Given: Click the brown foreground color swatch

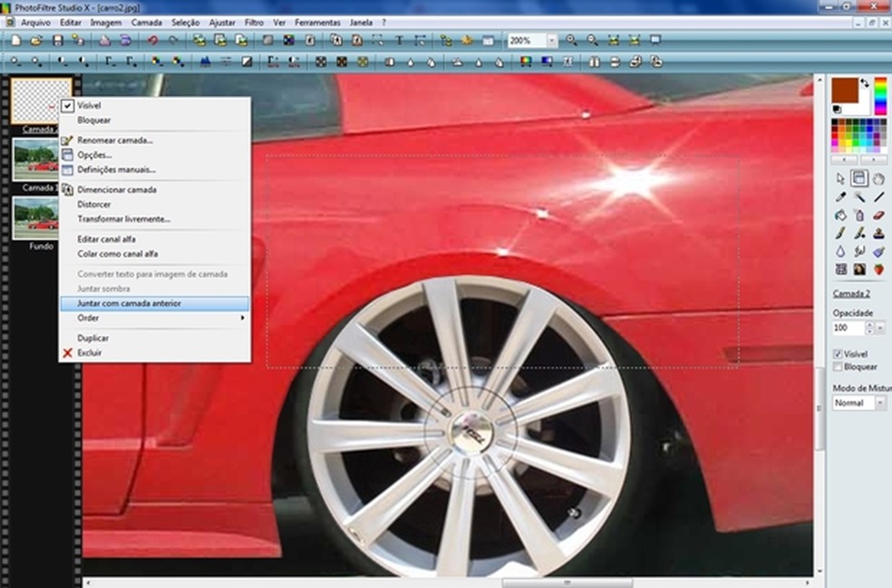Looking at the screenshot, I should point(843,89).
